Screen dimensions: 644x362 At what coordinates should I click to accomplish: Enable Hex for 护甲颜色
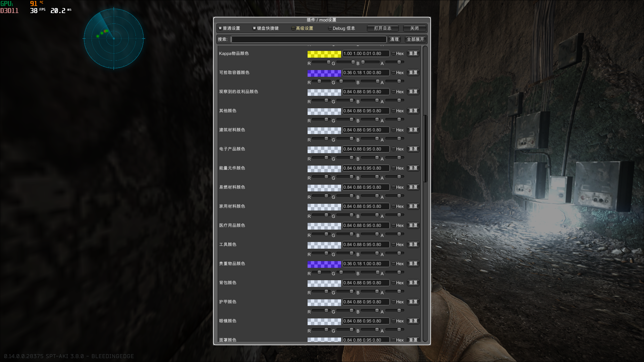[397, 302]
